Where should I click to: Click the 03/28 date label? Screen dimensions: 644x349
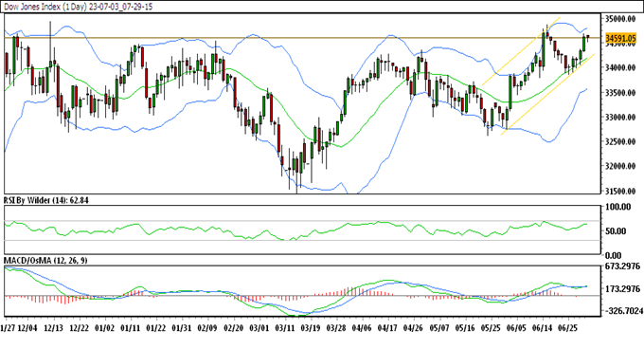pyautogui.click(x=336, y=327)
